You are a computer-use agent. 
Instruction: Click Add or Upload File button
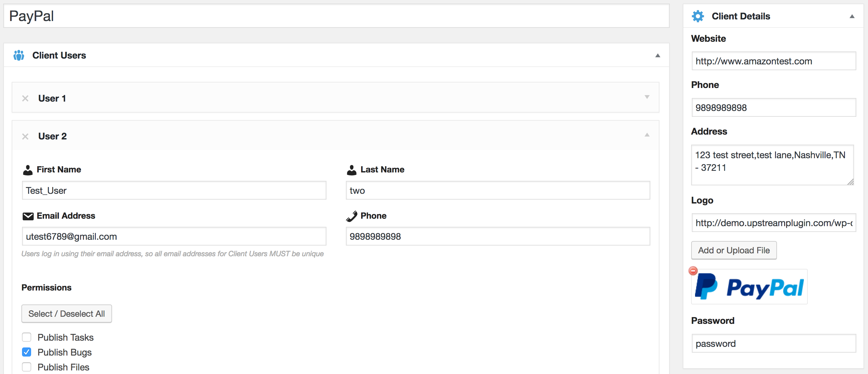[734, 250]
